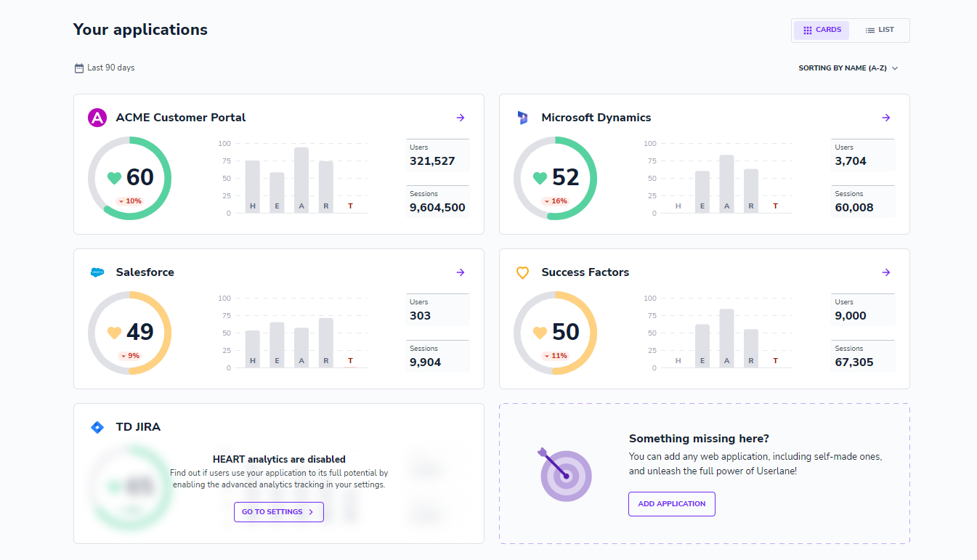The height and width of the screenshot is (560, 977).
Task: Switch to Cards view
Action: 822,31
